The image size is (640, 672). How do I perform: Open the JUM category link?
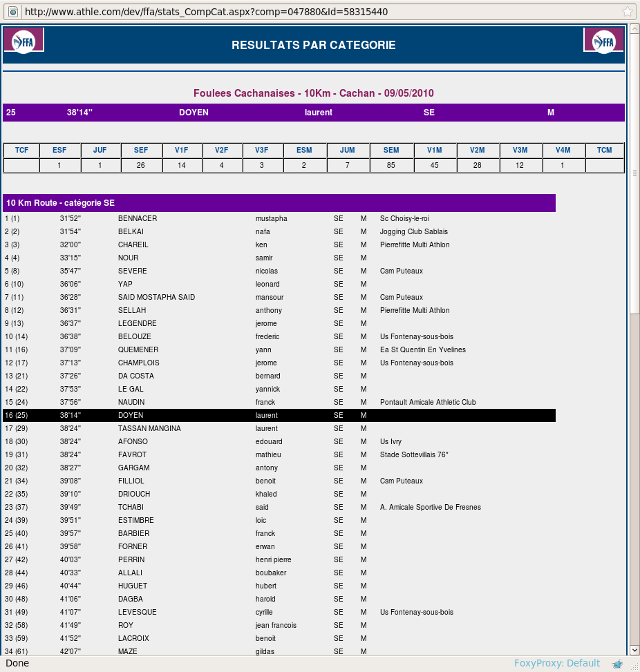348,150
